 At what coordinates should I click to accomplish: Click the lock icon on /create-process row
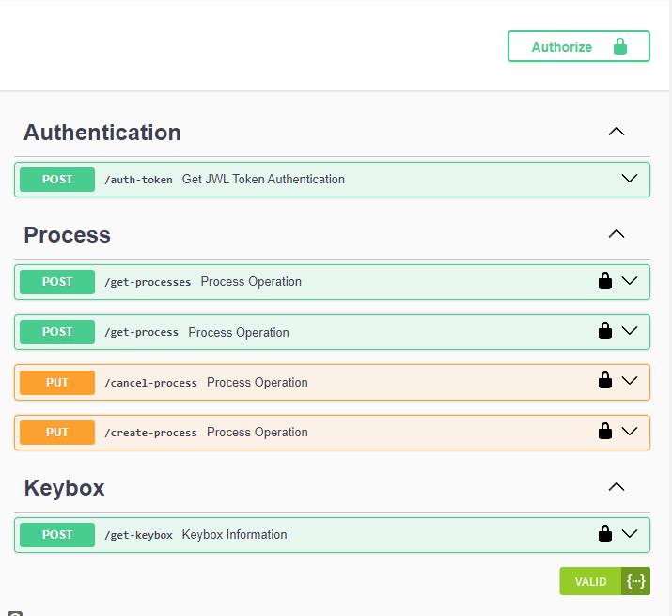click(x=605, y=431)
